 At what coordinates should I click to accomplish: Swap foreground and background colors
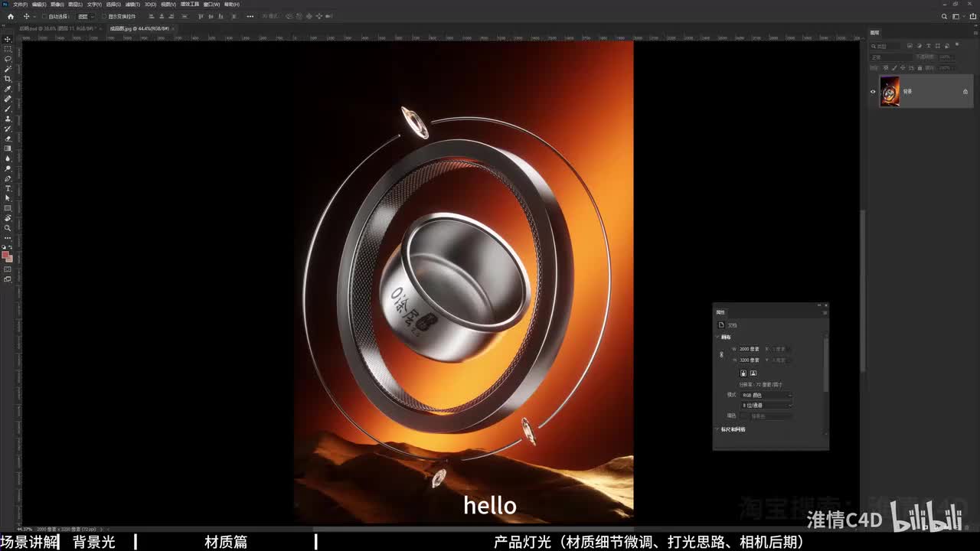[11, 248]
